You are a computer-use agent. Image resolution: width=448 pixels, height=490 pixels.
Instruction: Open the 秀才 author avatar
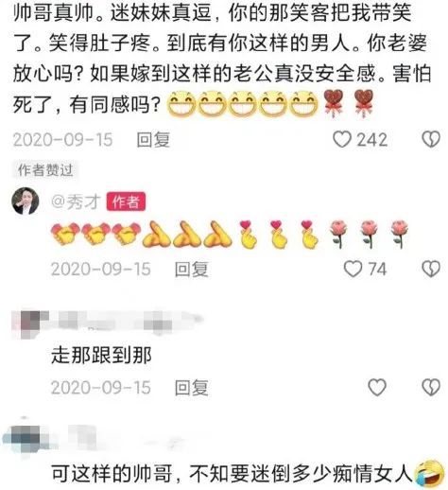pyautogui.click(x=26, y=201)
